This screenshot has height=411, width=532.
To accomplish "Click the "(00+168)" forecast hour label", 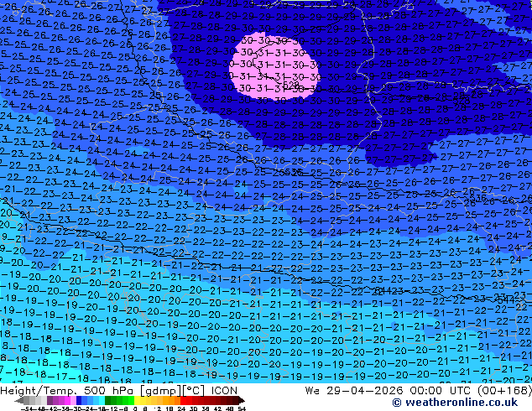I will pos(505,391).
